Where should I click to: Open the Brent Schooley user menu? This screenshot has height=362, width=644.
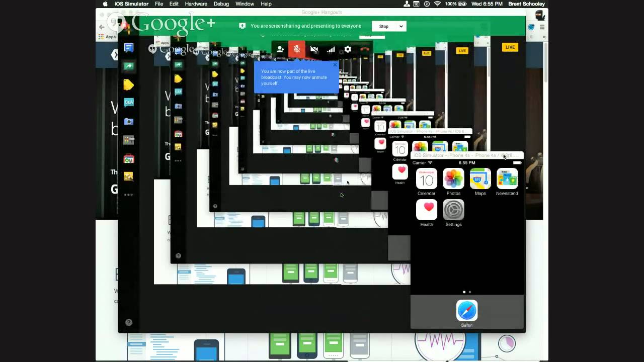[x=526, y=4]
